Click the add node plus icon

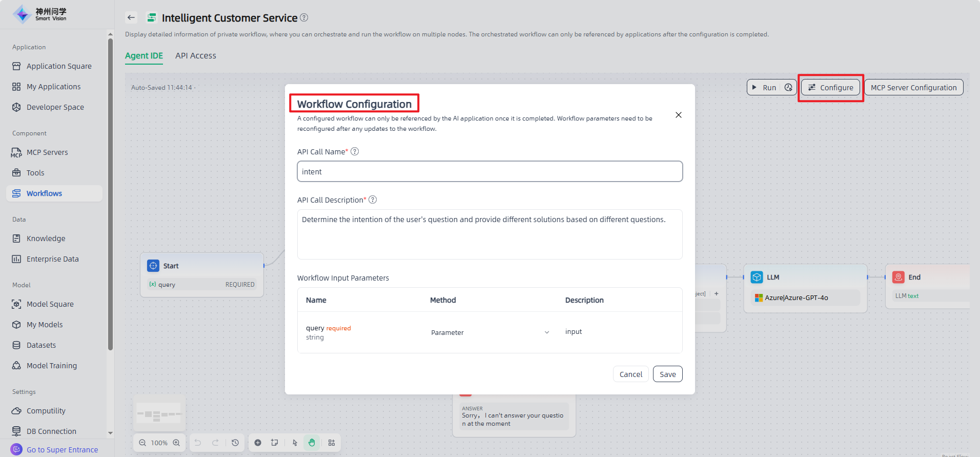[258, 443]
